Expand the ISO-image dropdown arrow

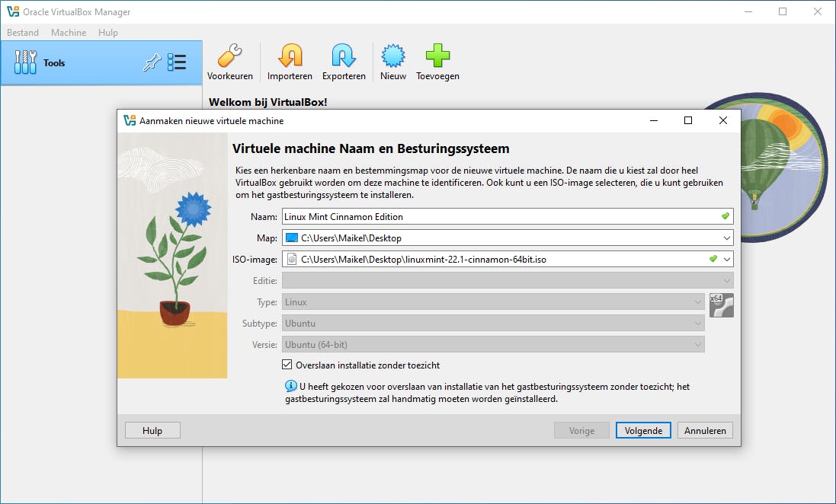(x=727, y=260)
